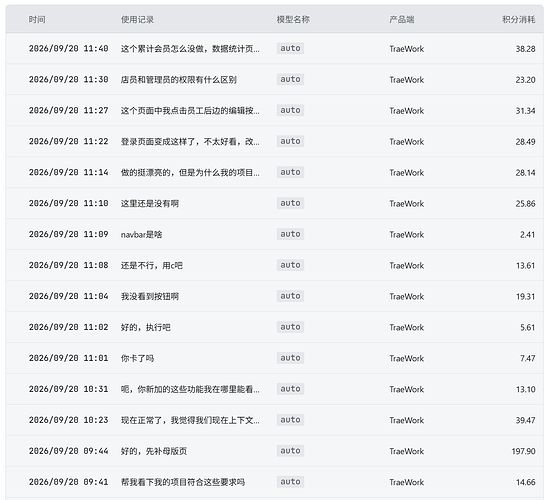The width and height of the screenshot is (549, 500).
Task: Select the points value 31.34
Action: [525, 111]
